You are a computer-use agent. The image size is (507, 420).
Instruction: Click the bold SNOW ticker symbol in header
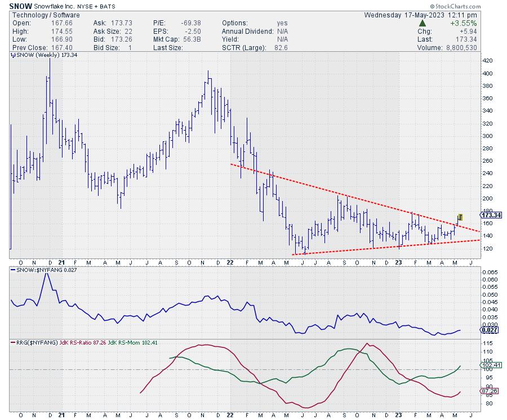coord(20,6)
